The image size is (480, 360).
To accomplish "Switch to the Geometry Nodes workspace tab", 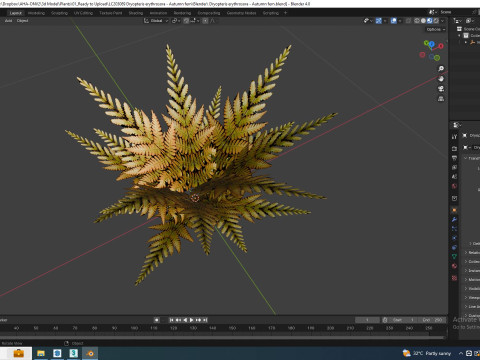I will point(241,13).
